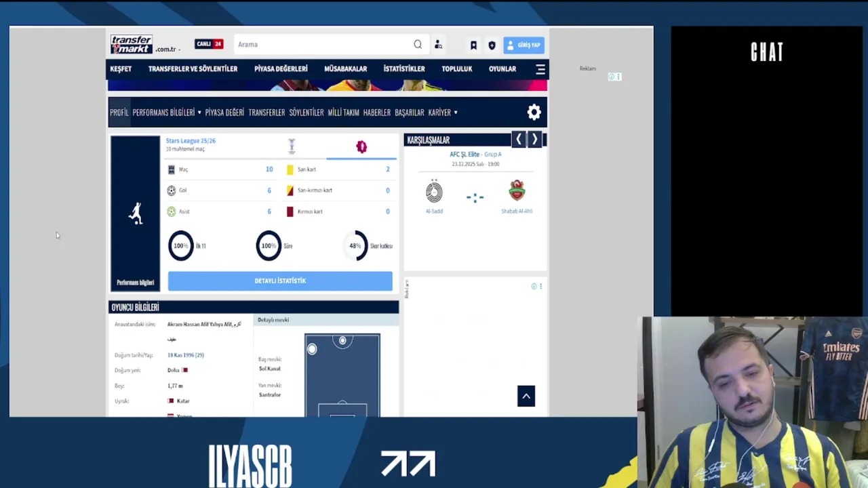Screen dimensions: 868x488
Task: Open the Transfermarkt logo homepage
Action: 132,44
